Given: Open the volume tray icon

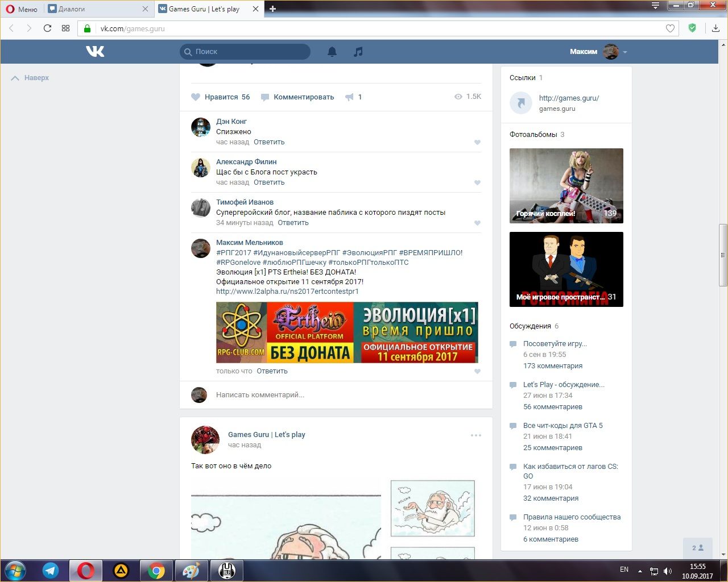Looking at the screenshot, I should point(668,571).
